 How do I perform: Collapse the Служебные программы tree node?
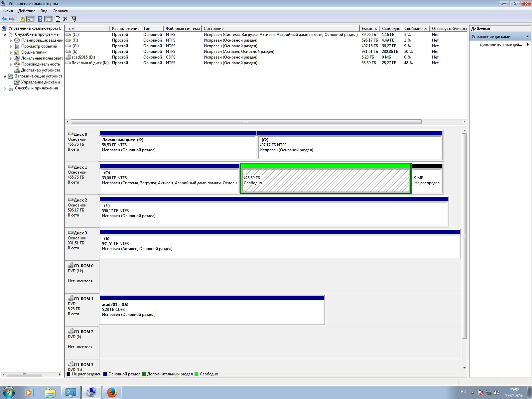5,35
